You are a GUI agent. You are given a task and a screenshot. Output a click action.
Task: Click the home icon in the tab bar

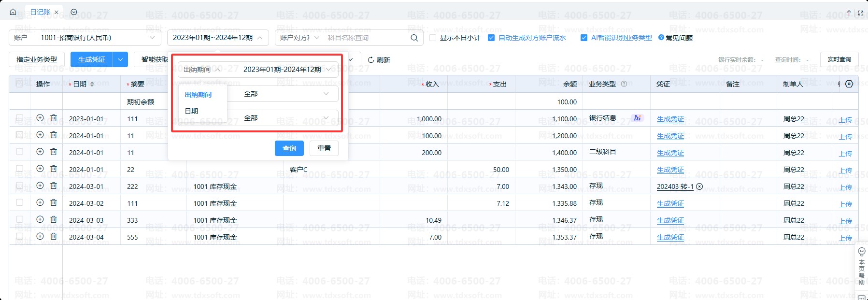pyautogui.click(x=13, y=12)
